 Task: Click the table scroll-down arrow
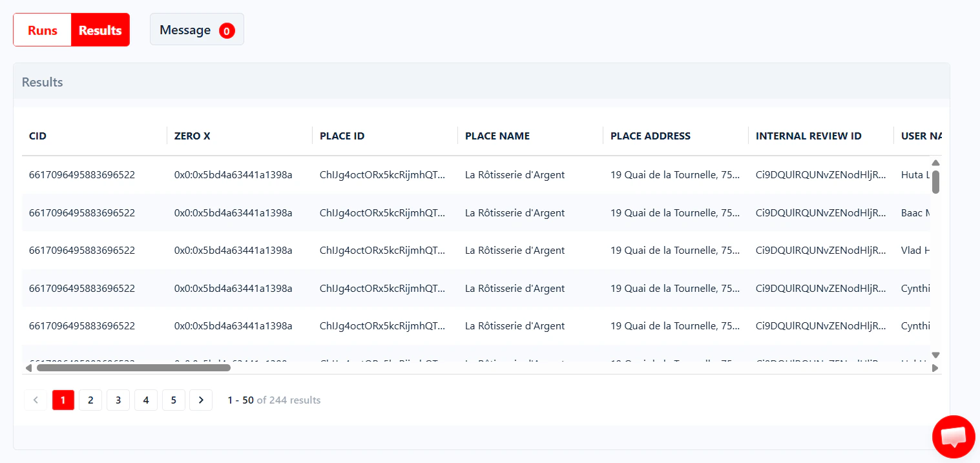(x=935, y=355)
